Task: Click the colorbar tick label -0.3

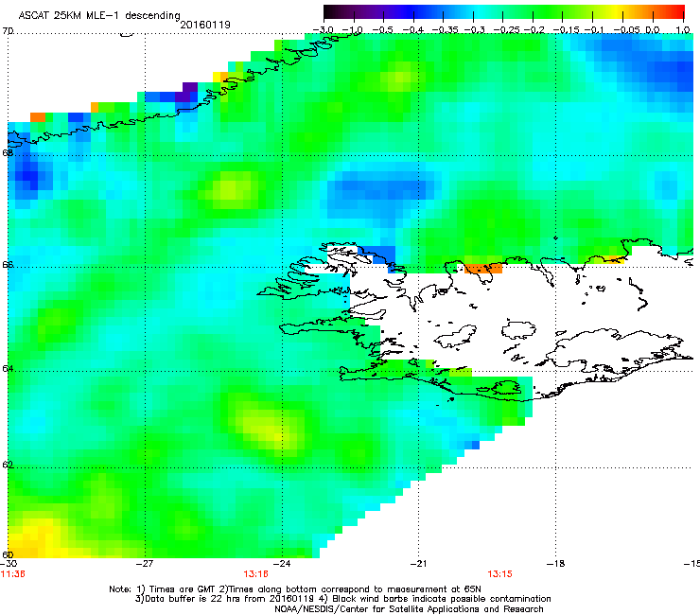Action: pyautogui.click(x=475, y=30)
